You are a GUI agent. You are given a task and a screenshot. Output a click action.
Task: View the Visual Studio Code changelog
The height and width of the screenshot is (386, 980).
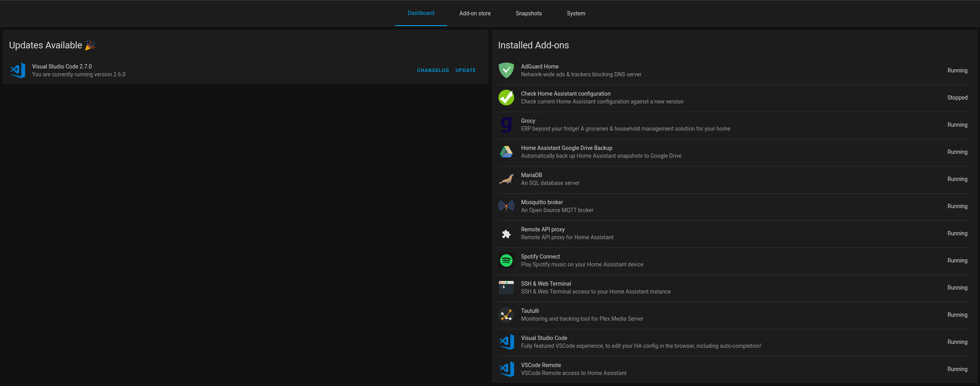(x=433, y=70)
